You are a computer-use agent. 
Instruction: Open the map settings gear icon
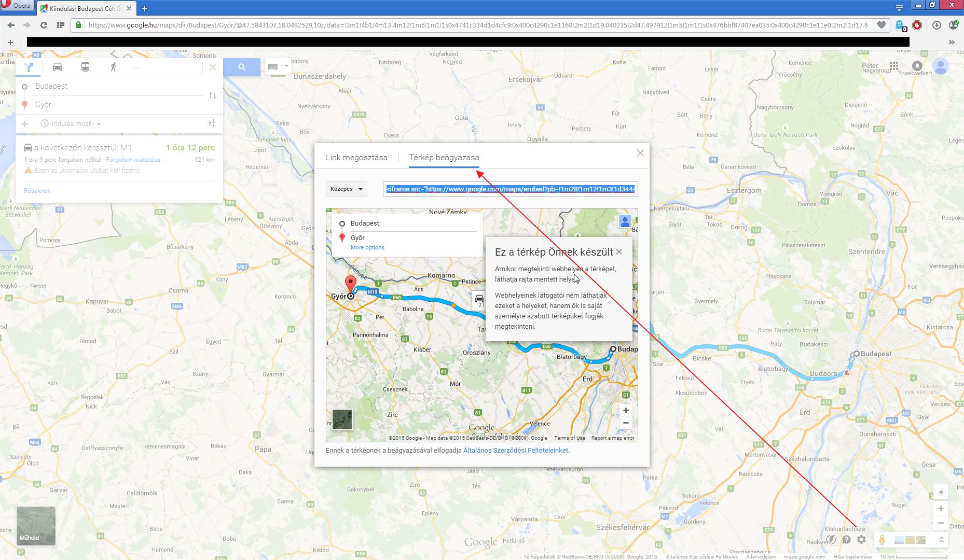(861, 540)
